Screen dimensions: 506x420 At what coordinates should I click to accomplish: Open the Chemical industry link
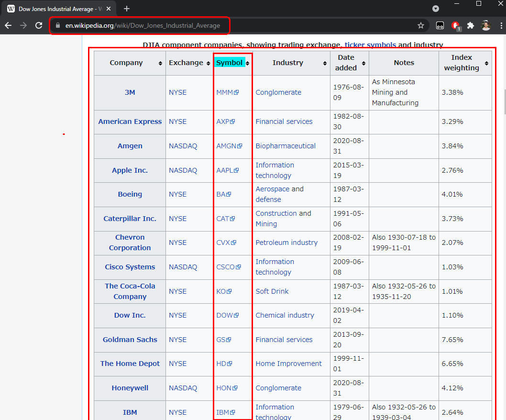tap(285, 315)
